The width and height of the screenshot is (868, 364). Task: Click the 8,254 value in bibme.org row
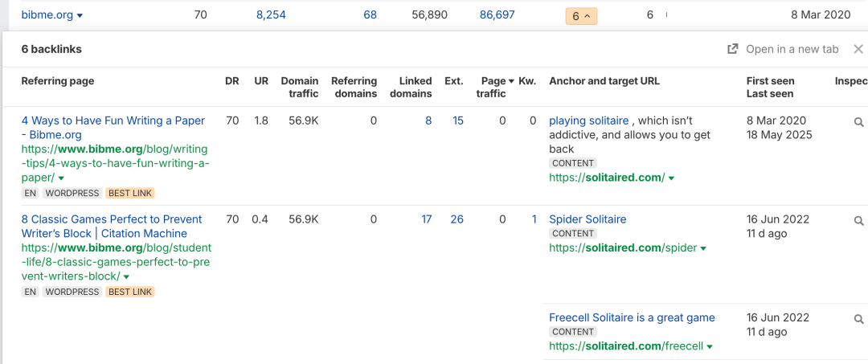click(x=272, y=15)
